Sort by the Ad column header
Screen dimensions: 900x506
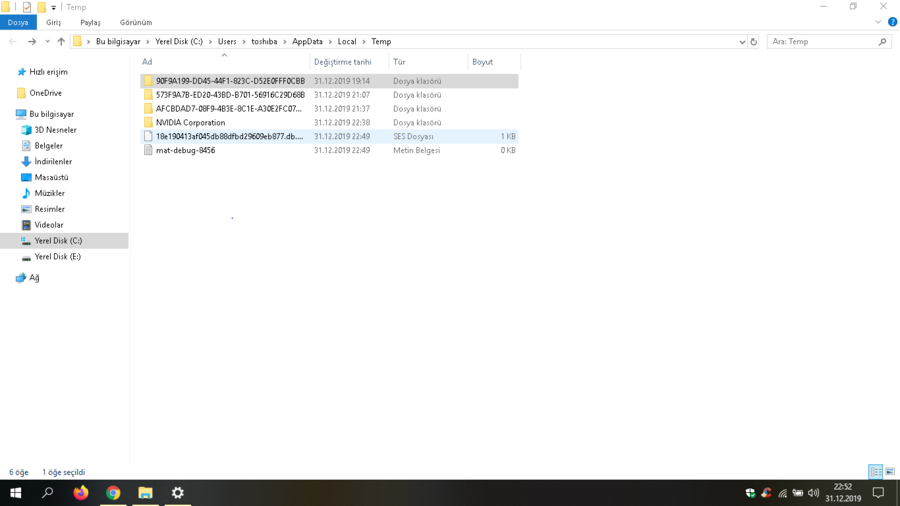pos(224,61)
